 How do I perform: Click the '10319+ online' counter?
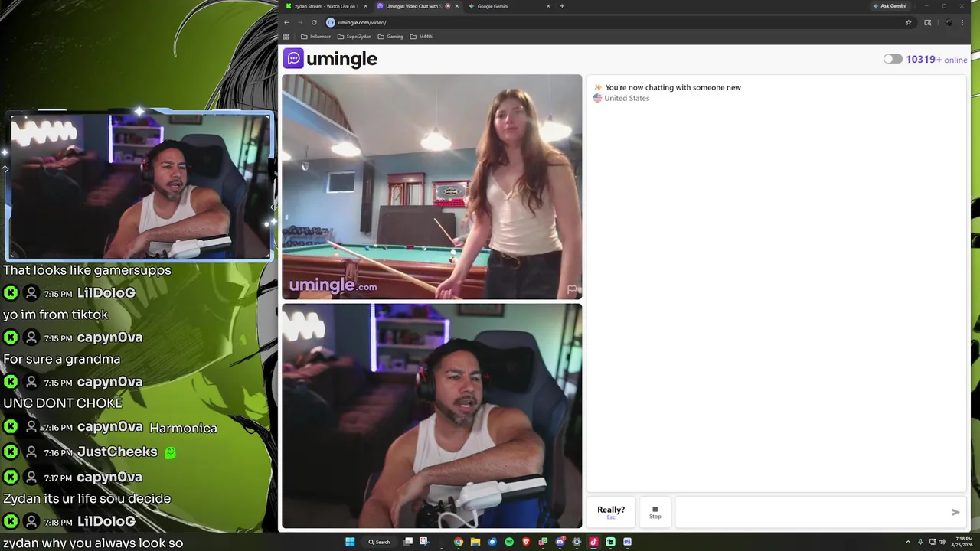click(936, 59)
